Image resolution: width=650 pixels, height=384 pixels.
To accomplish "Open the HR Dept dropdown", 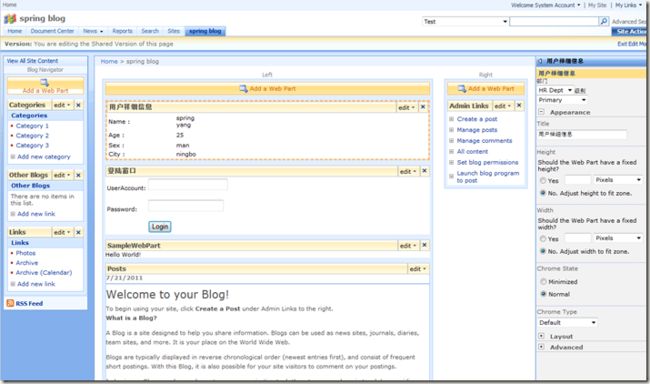I will tap(555, 90).
